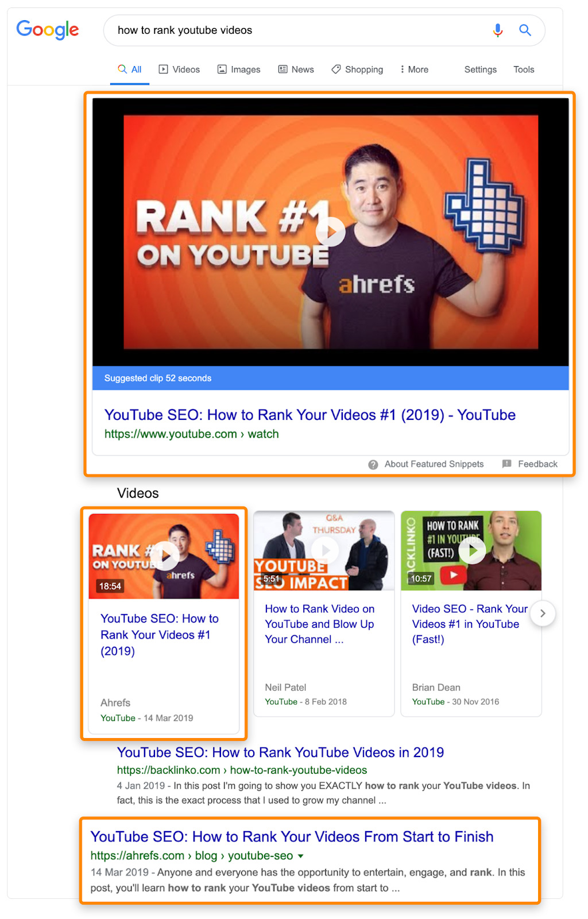
Task: Open the Ahrefs 'From Start to Finish' link
Action: click(292, 836)
